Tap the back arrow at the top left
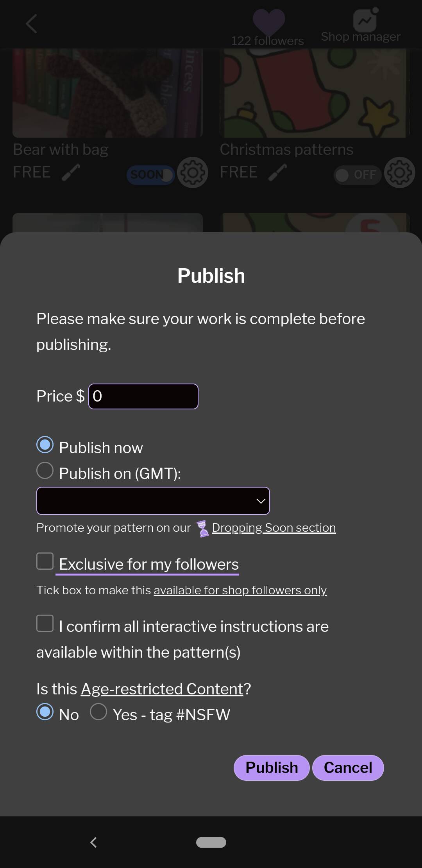422x868 pixels. 31,23
